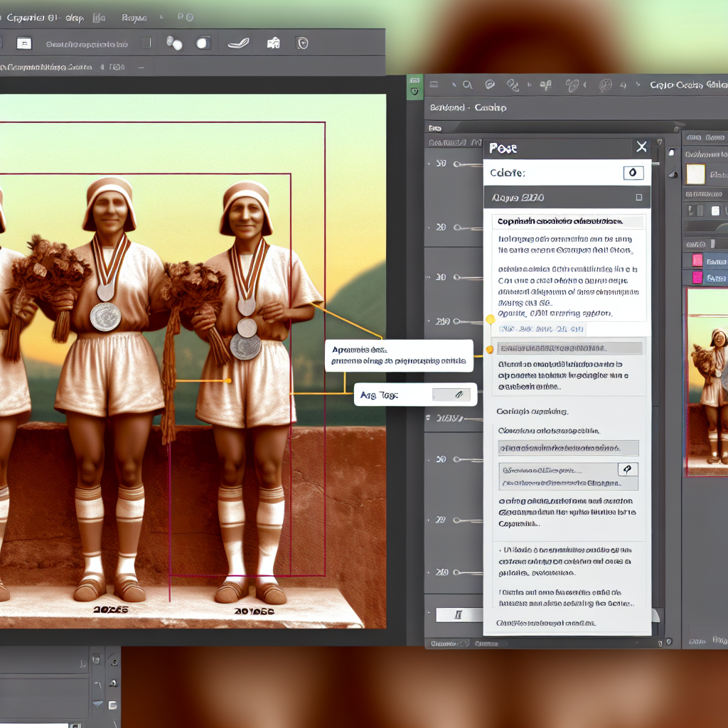
Task: Click the light blue link text in dialog
Action: click(540, 329)
